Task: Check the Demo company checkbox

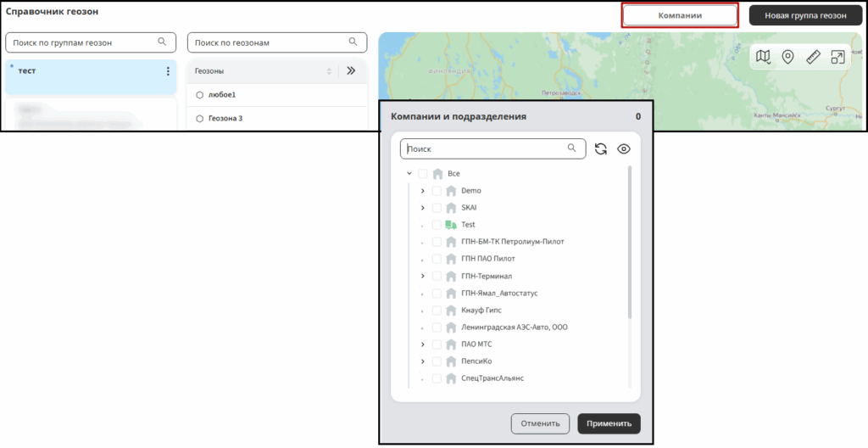Action: click(x=437, y=191)
